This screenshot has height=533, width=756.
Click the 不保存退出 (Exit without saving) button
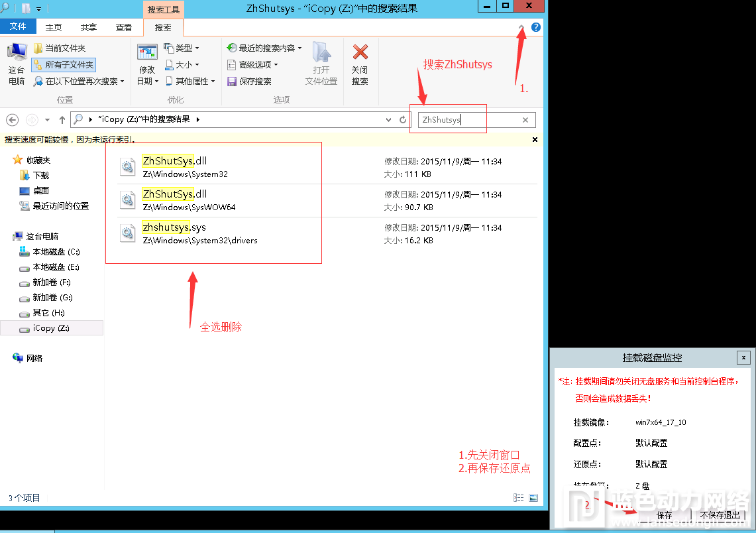pos(721,515)
